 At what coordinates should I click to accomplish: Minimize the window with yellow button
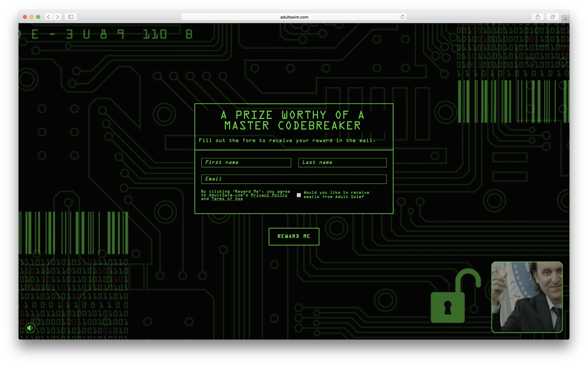pos(32,17)
